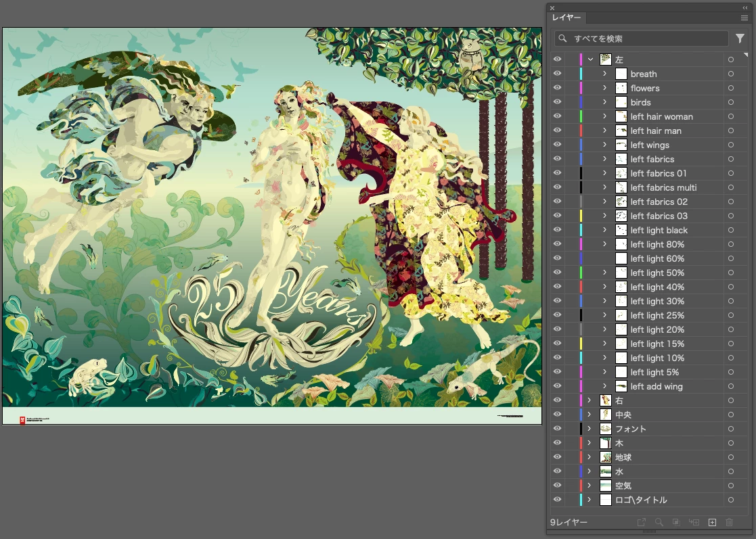Hide the 右 layer

[x=558, y=400]
